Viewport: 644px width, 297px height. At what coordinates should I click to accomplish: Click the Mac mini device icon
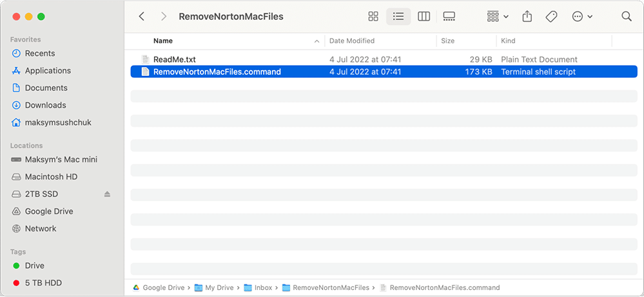16,160
